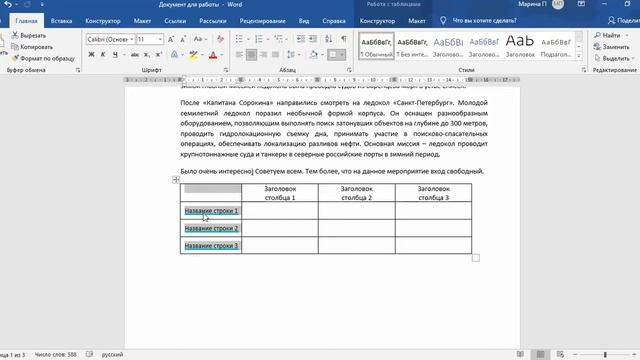
Task: Open Ribbon Display Options in the title bar
Action: [581, 4]
